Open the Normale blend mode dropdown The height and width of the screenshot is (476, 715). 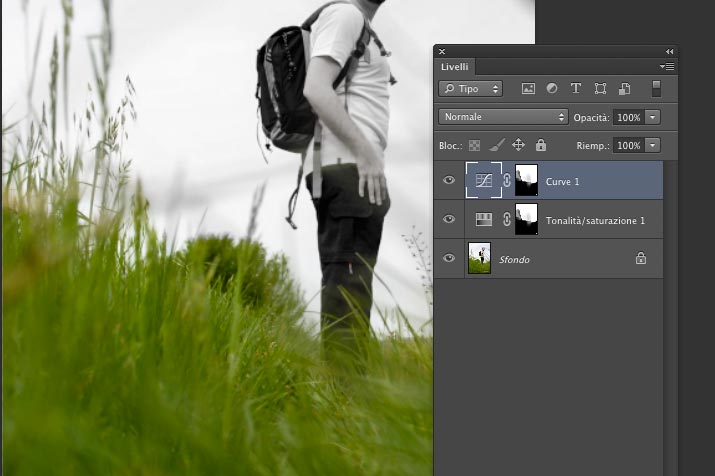503,117
